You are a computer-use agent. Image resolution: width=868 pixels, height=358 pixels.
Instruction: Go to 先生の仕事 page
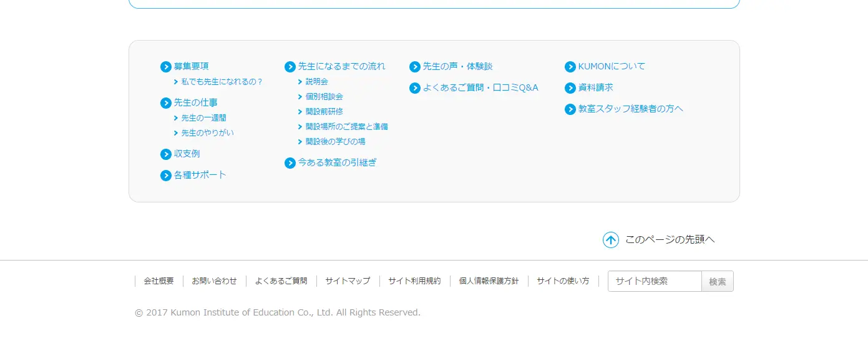point(196,102)
